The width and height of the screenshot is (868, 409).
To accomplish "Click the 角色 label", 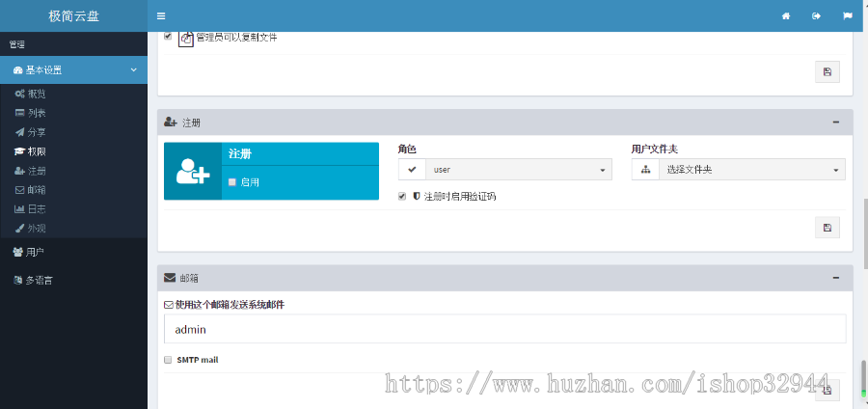I will tap(407, 149).
